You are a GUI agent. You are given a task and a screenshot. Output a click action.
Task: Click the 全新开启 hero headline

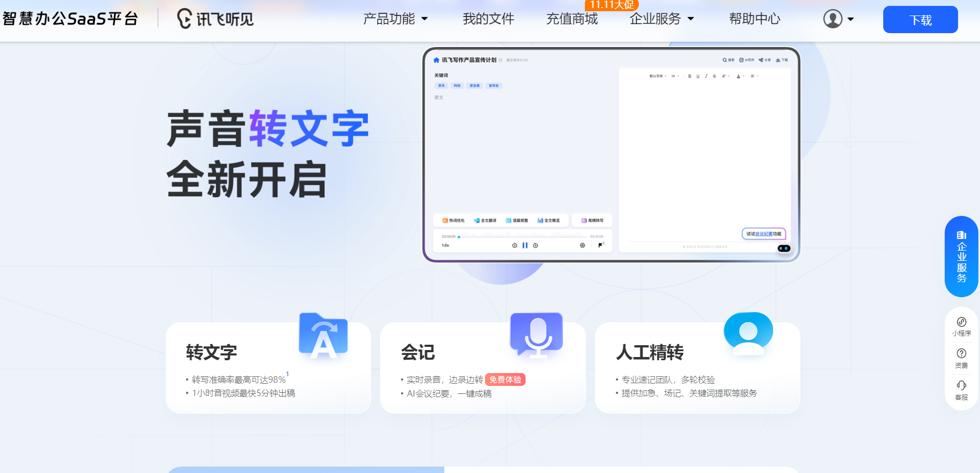(x=246, y=179)
